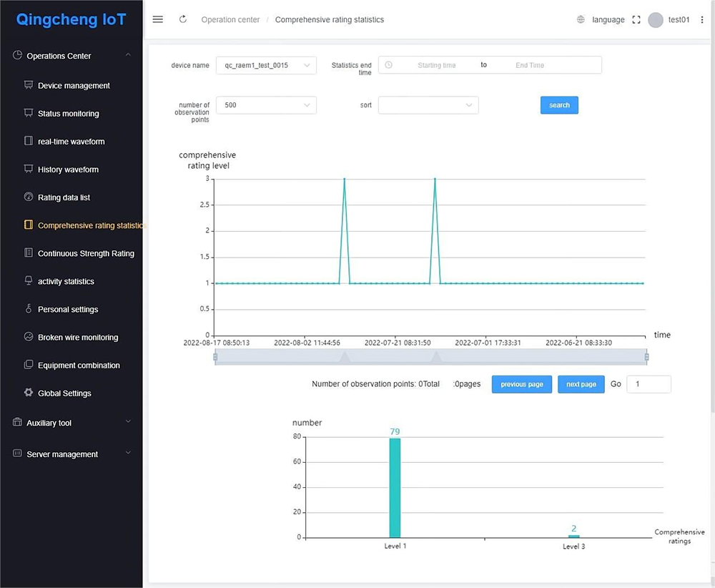Collapse the Operations Center section
Screen dimensions: 715x588
pos(128,55)
